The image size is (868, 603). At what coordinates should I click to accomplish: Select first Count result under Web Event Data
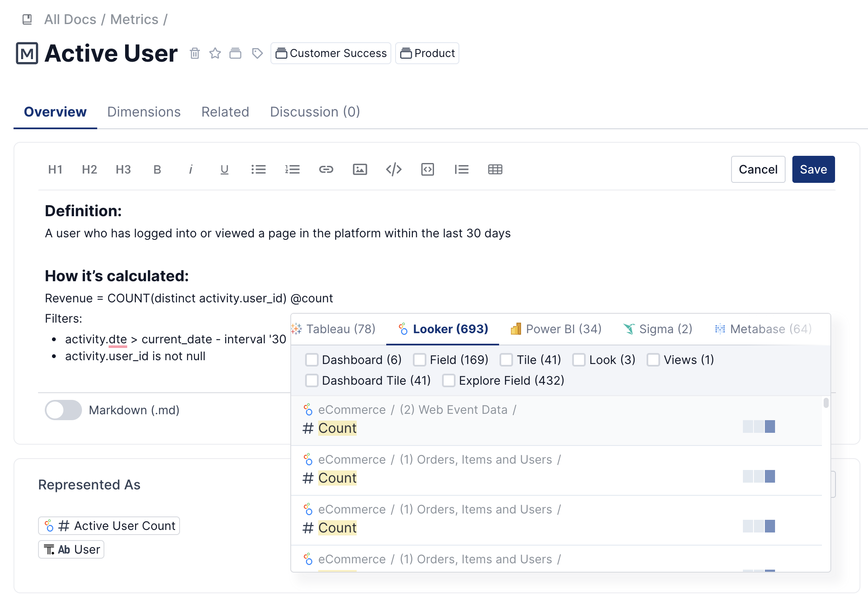[337, 428]
